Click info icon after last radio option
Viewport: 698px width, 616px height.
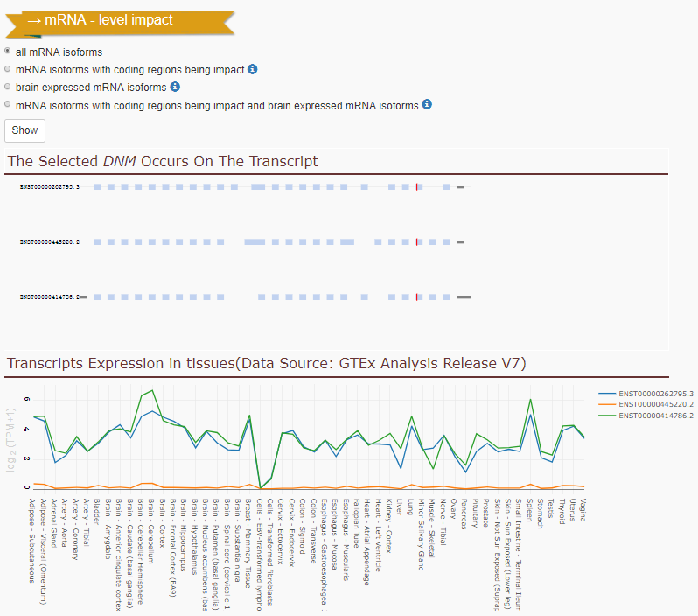pos(427,104)
